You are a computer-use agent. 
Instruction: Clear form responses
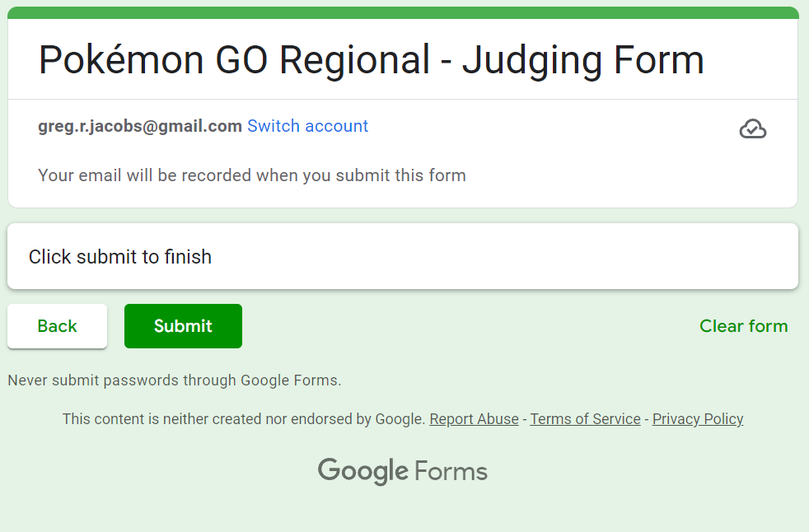pos(743,326)
